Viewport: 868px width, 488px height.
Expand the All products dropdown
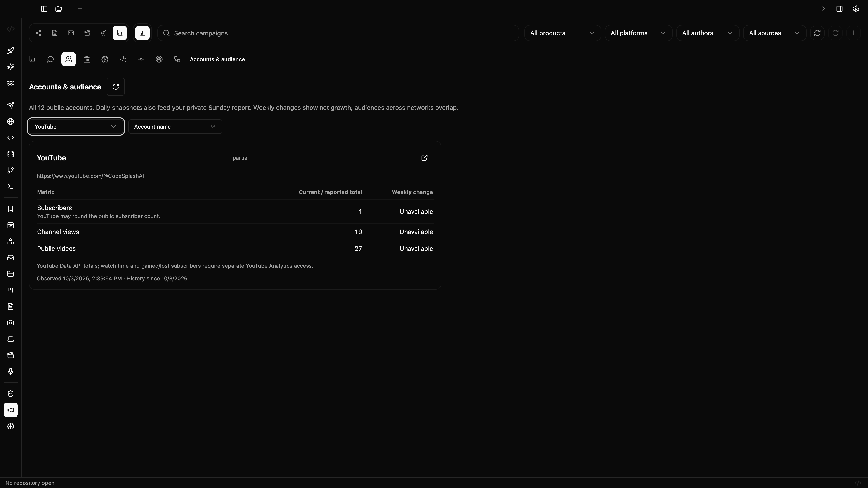click(562, 33)
